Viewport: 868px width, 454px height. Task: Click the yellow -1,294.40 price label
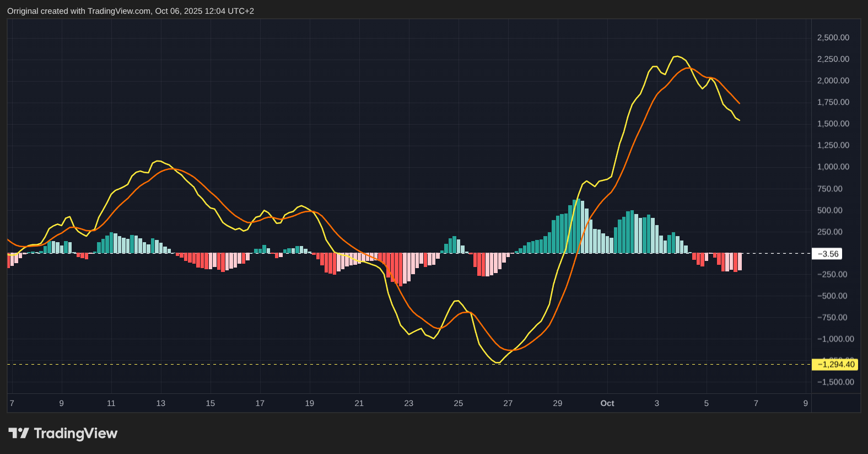[835, 364]
